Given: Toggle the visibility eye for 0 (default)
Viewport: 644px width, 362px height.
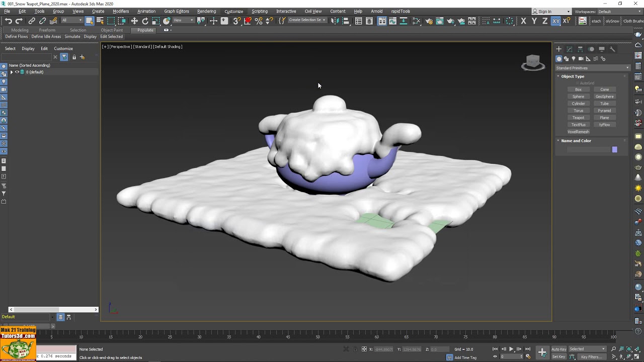Looking at the screenshot, I should (17, 72).
